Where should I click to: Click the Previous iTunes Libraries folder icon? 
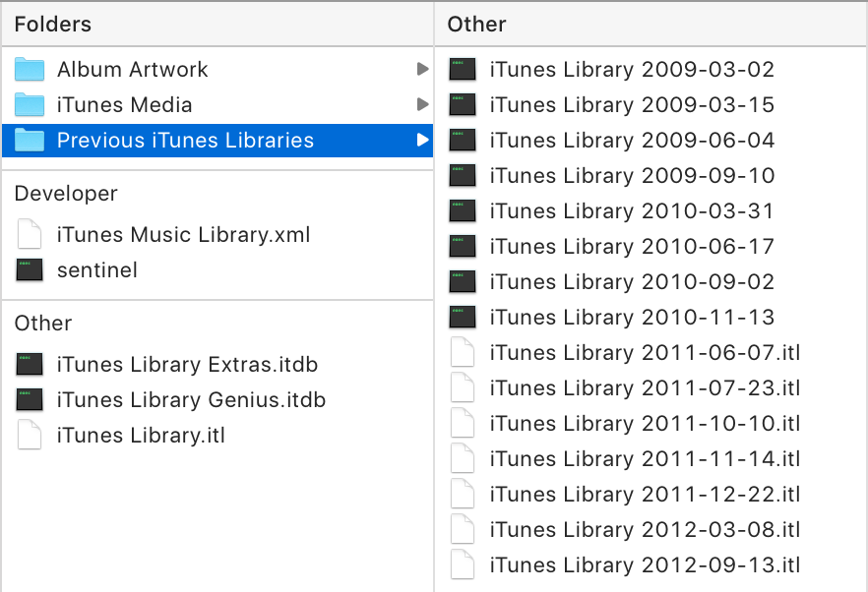[x=30, y=141]
